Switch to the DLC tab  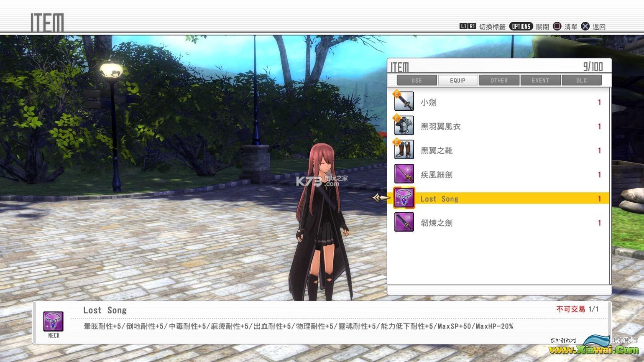[x=582, y=80]
